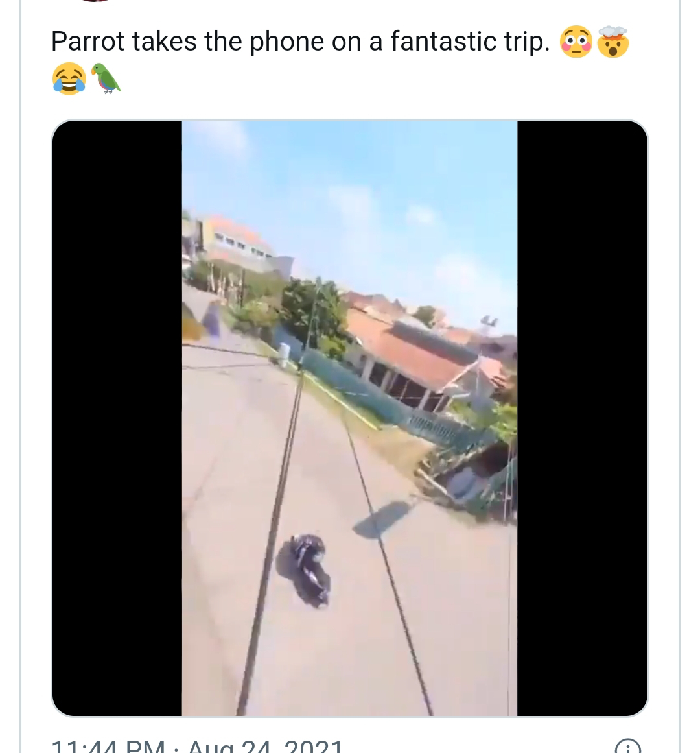The image size is (700, 753).
Task: Click the green parrot emoji
Action: [106, 78]
